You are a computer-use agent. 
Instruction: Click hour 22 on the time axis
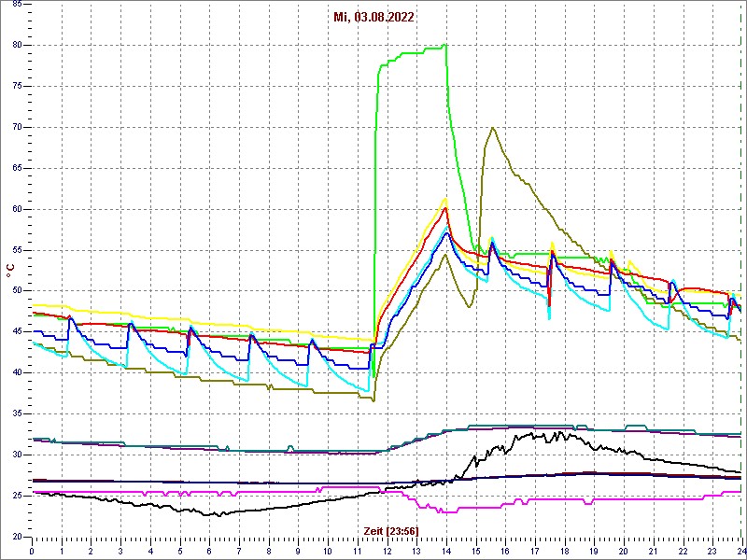(x=682, y=552)
